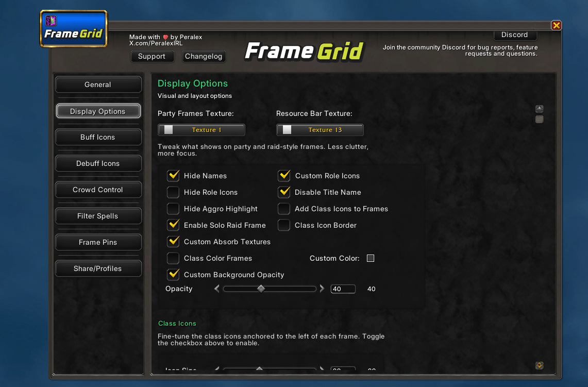
Task: Enable the Hide Role Icons checkbox
Action: [x=173, y=192]
